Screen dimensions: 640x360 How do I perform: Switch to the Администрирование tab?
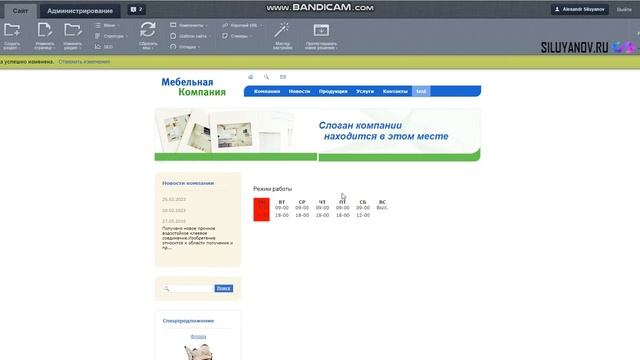coord(80,11)
